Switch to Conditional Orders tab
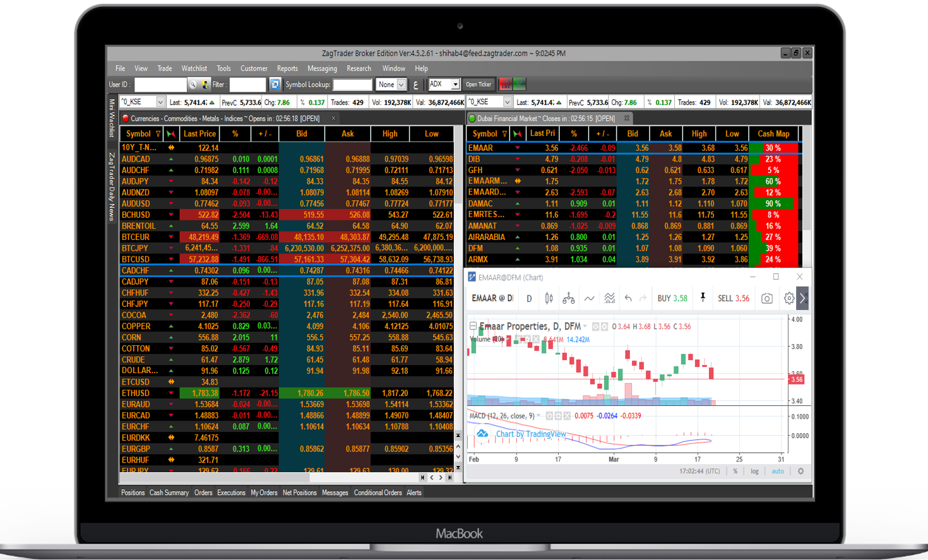The image size is (928, 560). (378, 493)
